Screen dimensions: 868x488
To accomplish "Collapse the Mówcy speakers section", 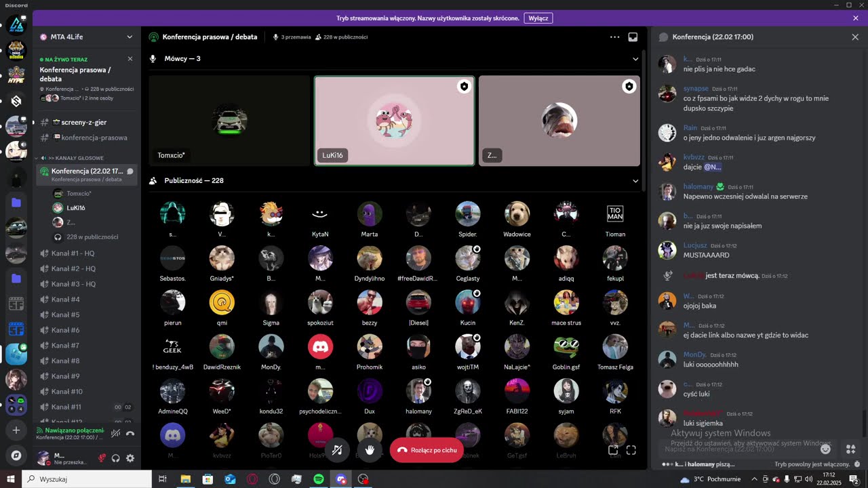I will click(x=635, y=59).
